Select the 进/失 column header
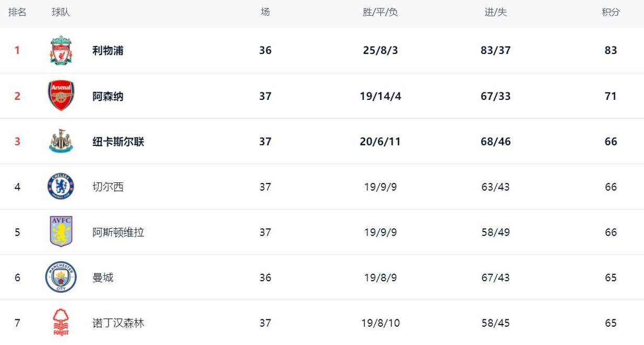644x345 pixels. tap(495, 12)
